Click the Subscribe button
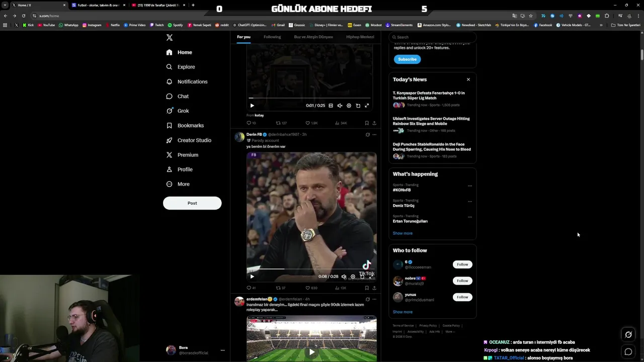 click(407, 59)
